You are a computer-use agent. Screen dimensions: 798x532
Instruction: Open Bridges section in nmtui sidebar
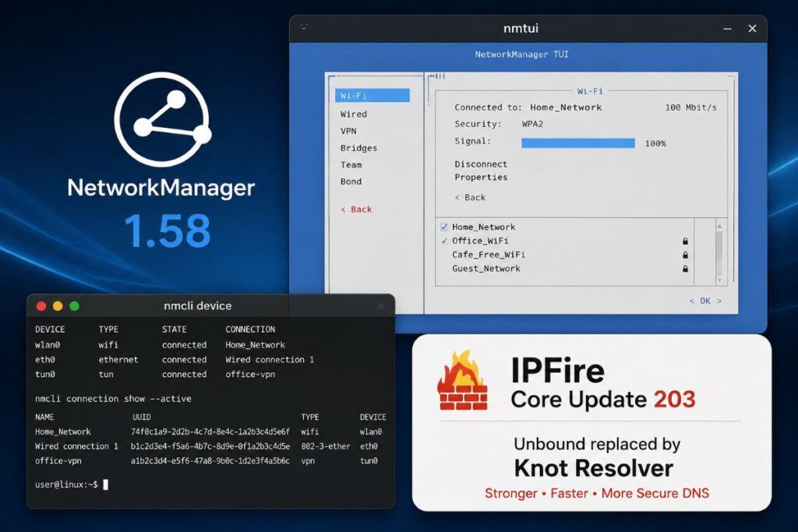[358, 148]
